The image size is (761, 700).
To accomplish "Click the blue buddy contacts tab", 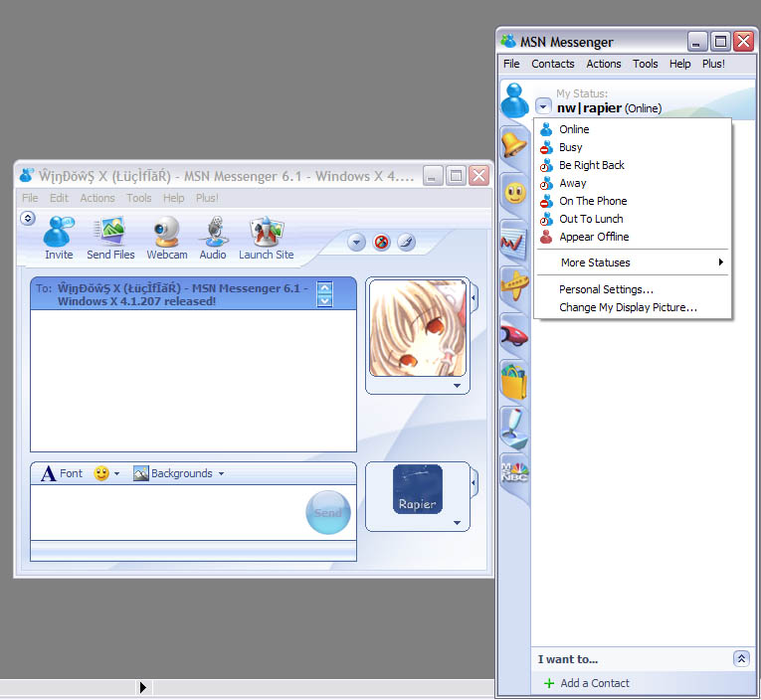I will point(514,100).
